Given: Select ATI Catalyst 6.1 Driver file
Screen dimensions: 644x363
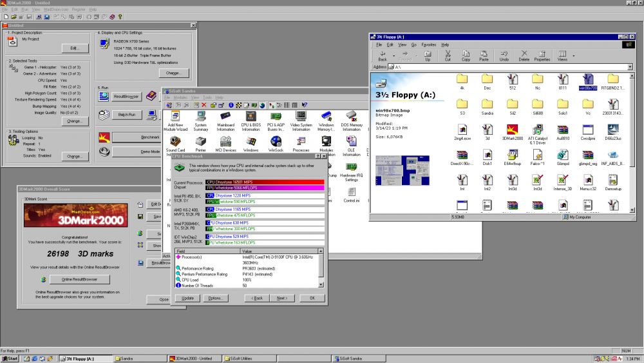Looking at the screenshot, I should coord(538,134).
